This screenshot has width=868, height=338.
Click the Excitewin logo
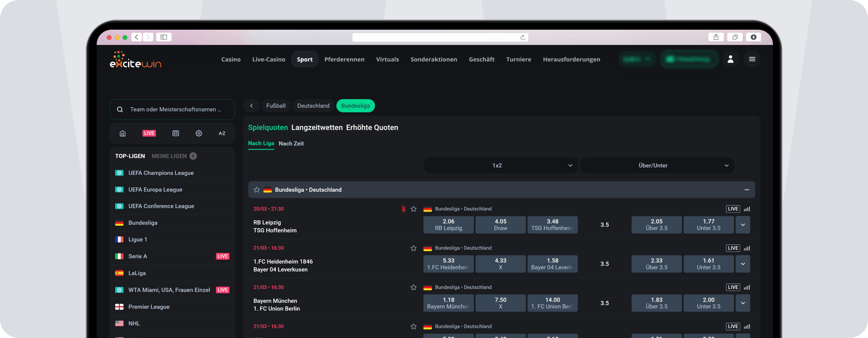(x=136, y=60)
